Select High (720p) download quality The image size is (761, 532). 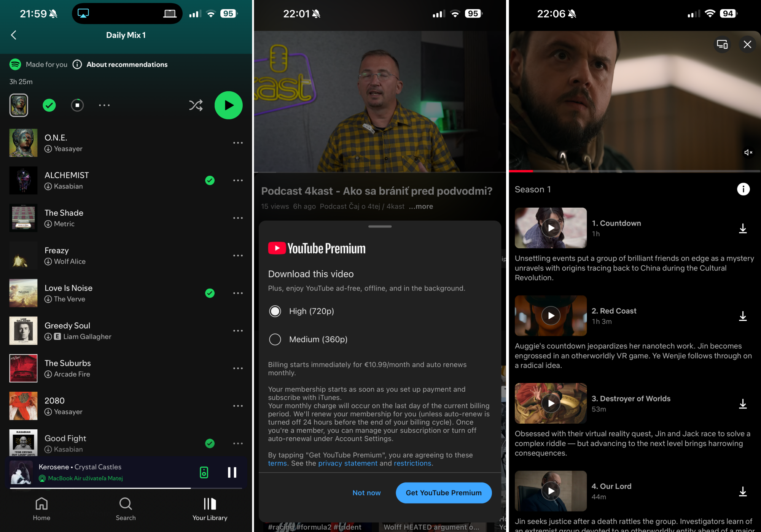[x=275, y=311]
